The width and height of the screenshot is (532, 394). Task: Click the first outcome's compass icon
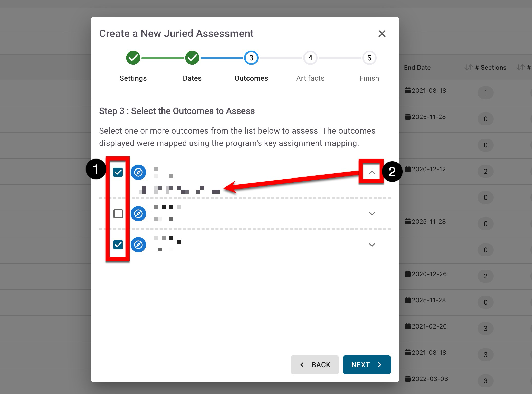pyautogui.click(x=138, y=172)
